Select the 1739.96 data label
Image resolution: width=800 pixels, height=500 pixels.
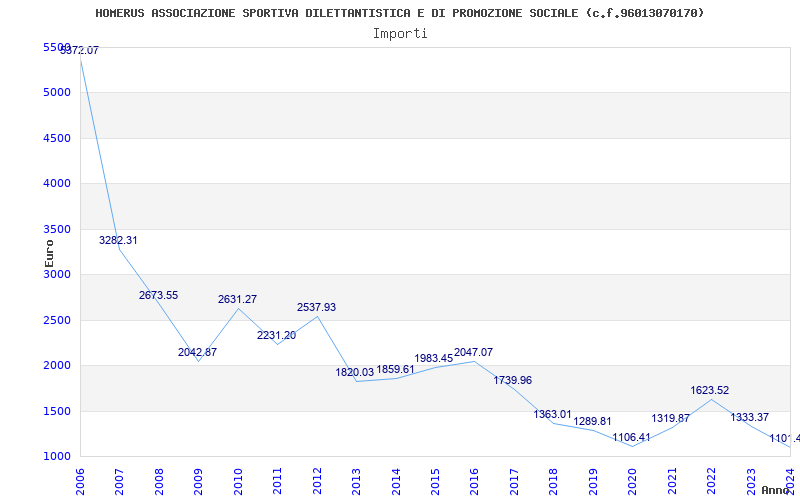pos(513,381)
